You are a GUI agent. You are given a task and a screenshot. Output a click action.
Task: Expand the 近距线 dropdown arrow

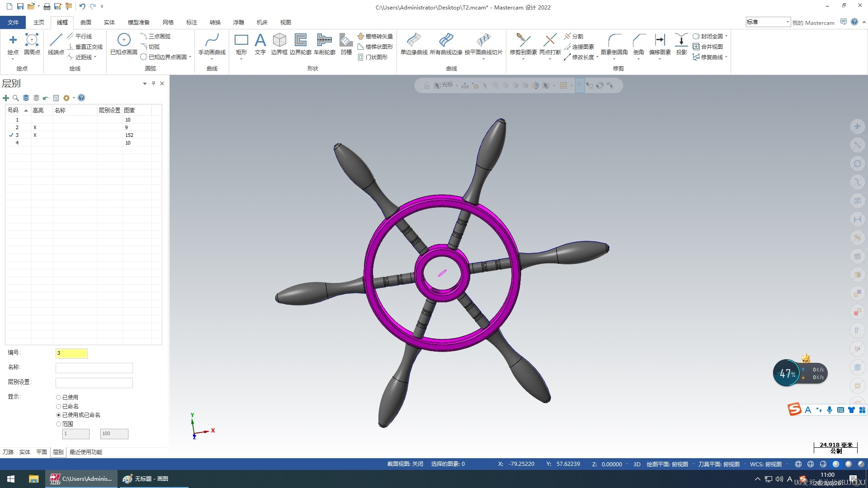(x=95, y=57)
